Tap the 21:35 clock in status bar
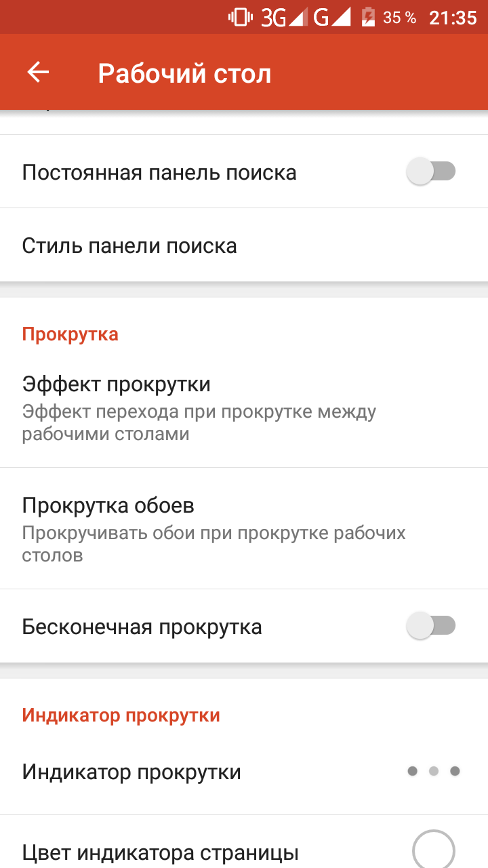Screen dimensions: 488x868 pyautogui.click(x=453, y=18)
